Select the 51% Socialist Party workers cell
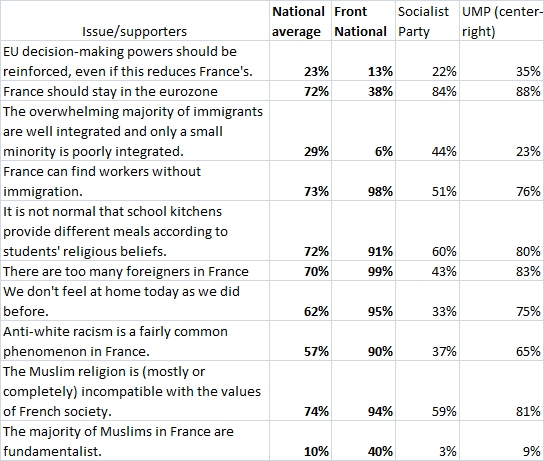Screen dimensions: 544x461 click(x=427, y=181)
